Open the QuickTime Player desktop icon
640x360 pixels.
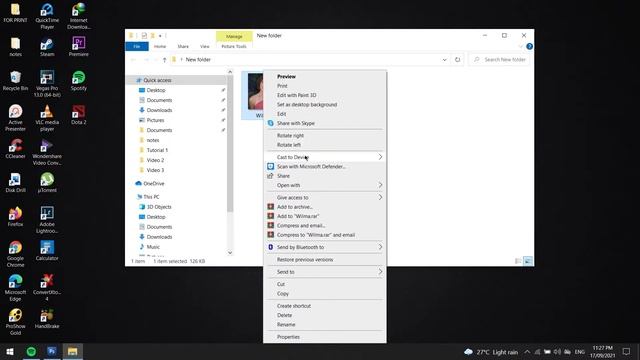pyautogui.click(x=47, y=16)
